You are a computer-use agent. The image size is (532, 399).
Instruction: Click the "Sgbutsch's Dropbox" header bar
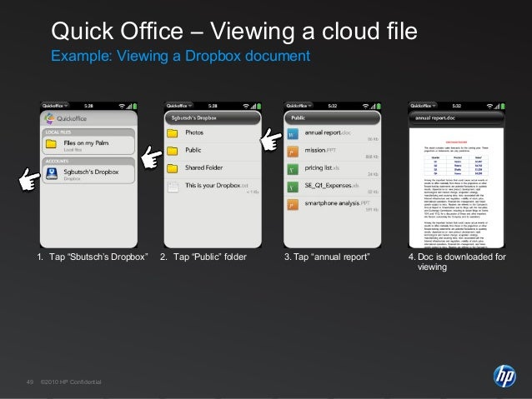(213, 118)
